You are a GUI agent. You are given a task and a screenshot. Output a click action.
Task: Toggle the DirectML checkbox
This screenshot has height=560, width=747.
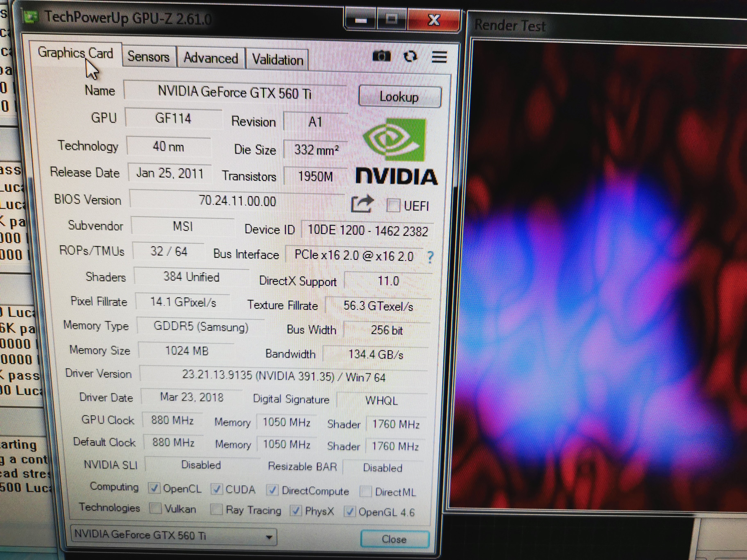click(x=366, y=491)
